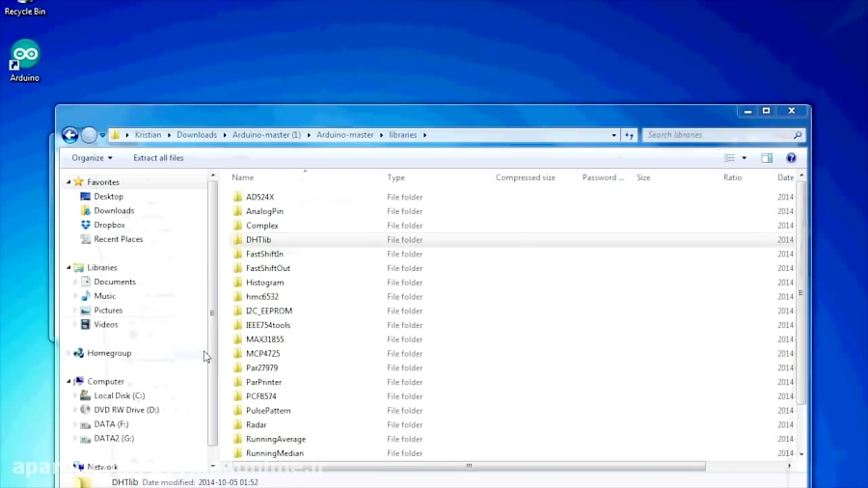Toggle the preview pane button
Viewport: 868px width, 488px height.
click(767, 158)
